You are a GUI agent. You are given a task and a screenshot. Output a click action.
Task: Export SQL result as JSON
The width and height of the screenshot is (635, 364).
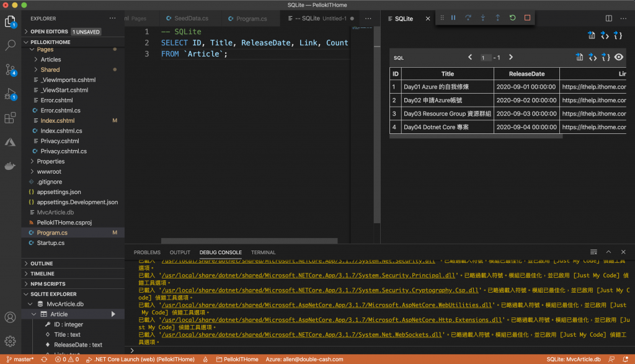tap(605, 57)
